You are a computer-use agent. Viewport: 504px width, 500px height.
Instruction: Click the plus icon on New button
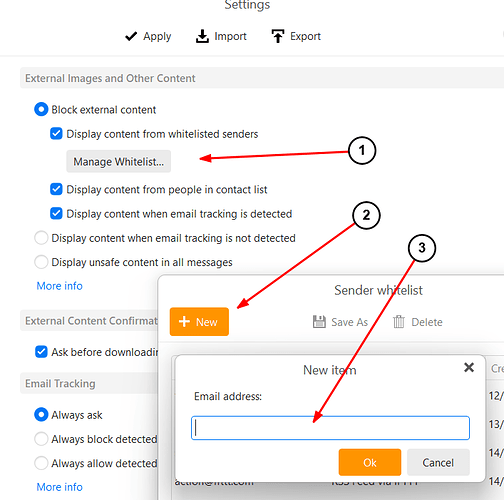coord(184,322)
